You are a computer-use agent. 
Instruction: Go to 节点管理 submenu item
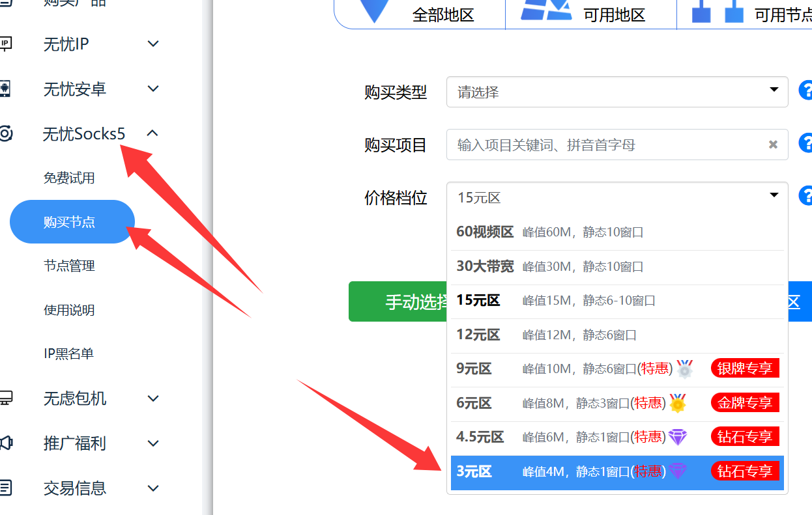(x=69, y=266)
